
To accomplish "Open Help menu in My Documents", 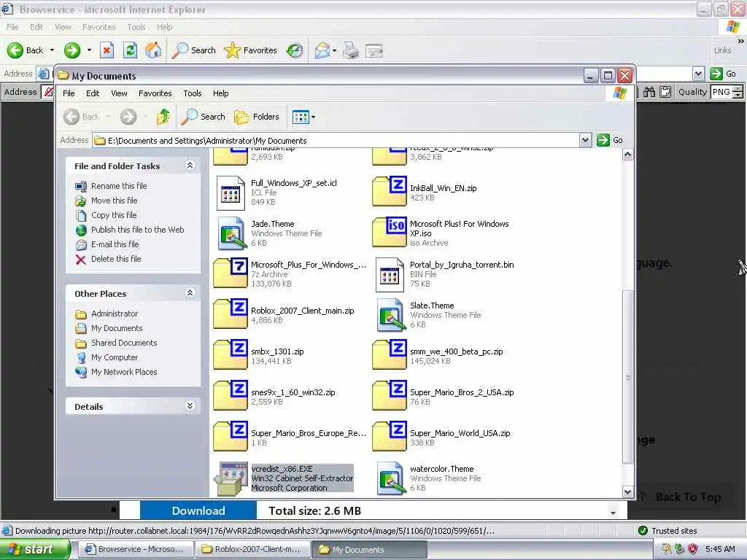I will [220, 93].
